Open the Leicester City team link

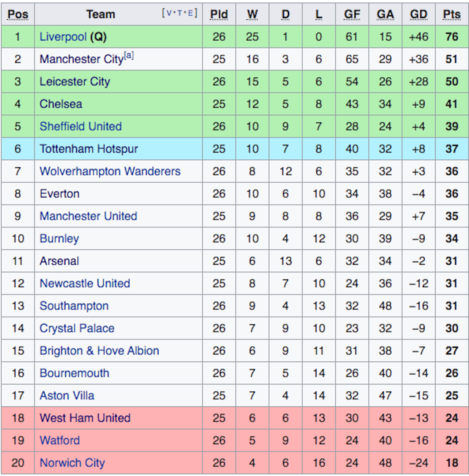pos(75,82)
